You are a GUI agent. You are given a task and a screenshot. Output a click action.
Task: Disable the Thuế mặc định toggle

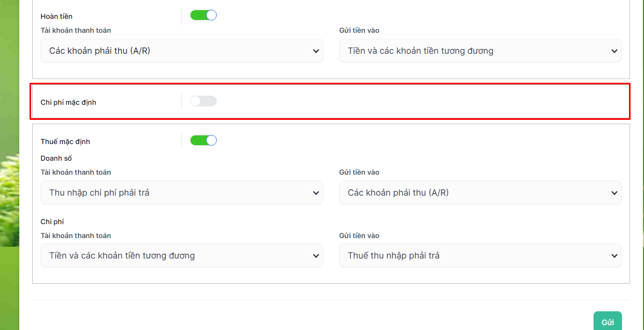click(203, 140)
